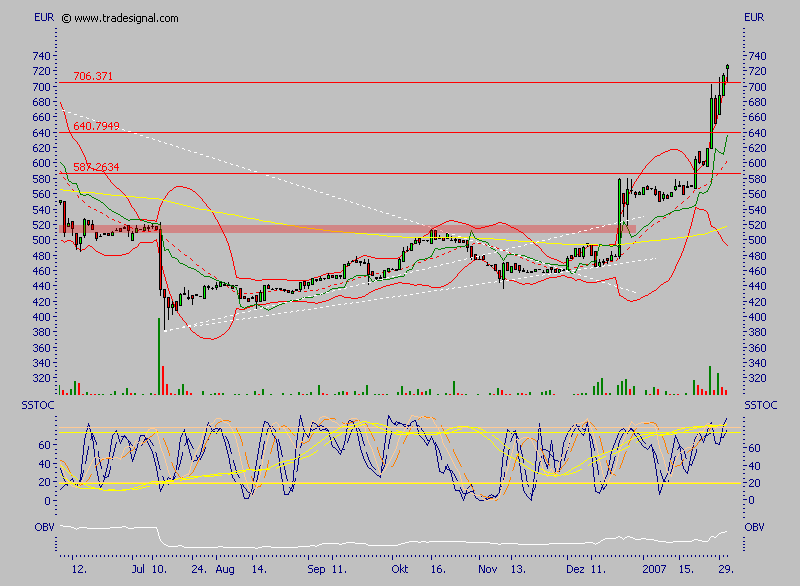Click the copyright symbol next to tradesignal.com
Viewport: 800px width, 586px height.
pos(66,17)
